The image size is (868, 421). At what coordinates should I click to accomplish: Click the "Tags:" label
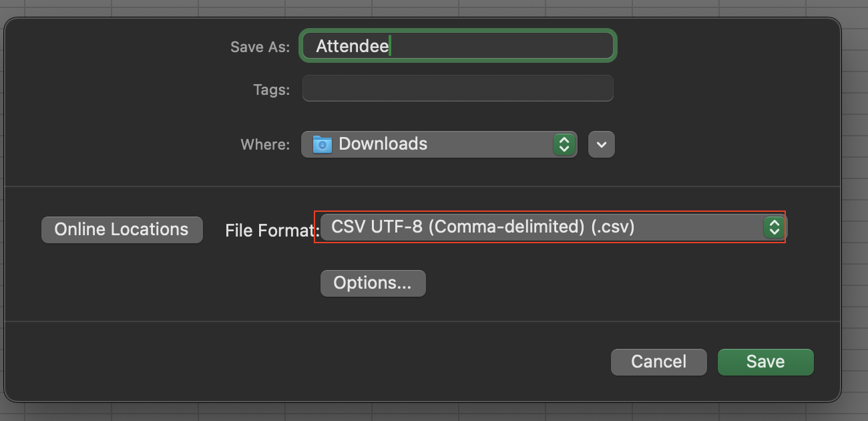pyautogui.click(x=271, y=90)
